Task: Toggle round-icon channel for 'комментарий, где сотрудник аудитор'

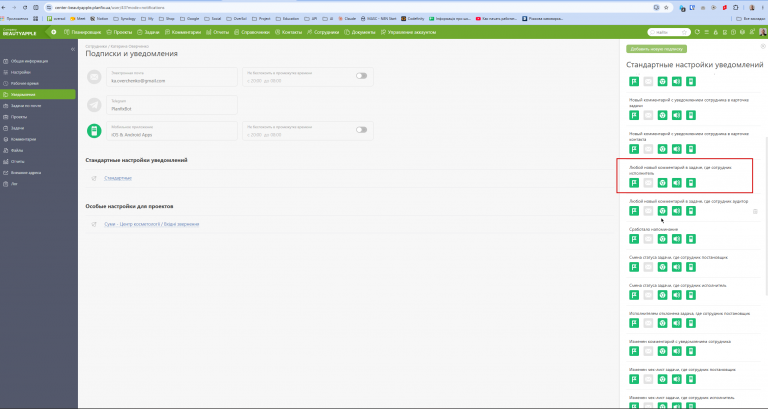Action: [x=662, y=211]
